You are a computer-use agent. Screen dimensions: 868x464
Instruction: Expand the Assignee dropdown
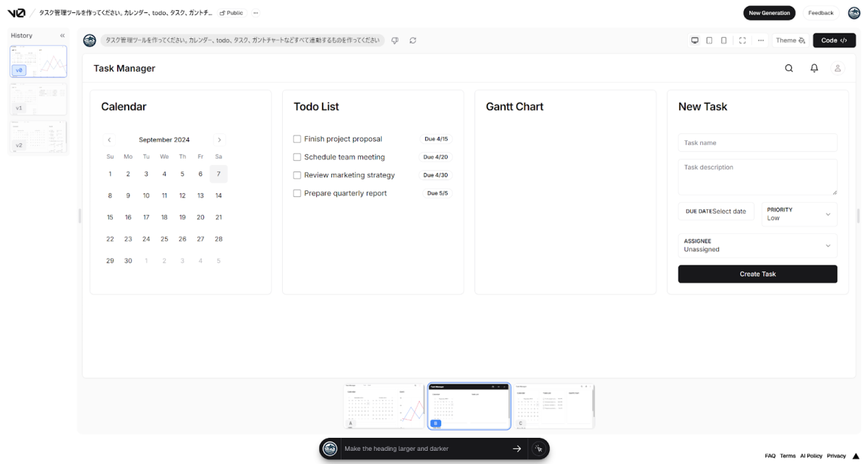click(757, 245)
